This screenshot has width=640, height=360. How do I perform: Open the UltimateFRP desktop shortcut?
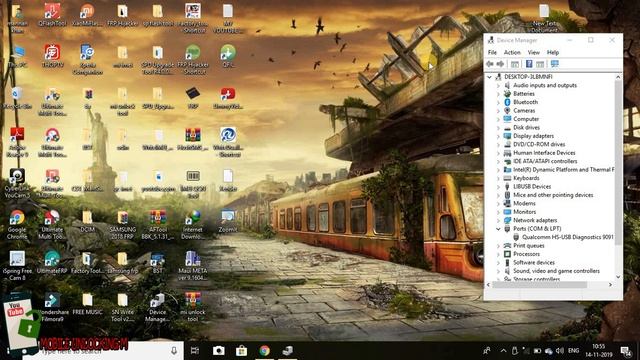[52, 262]
